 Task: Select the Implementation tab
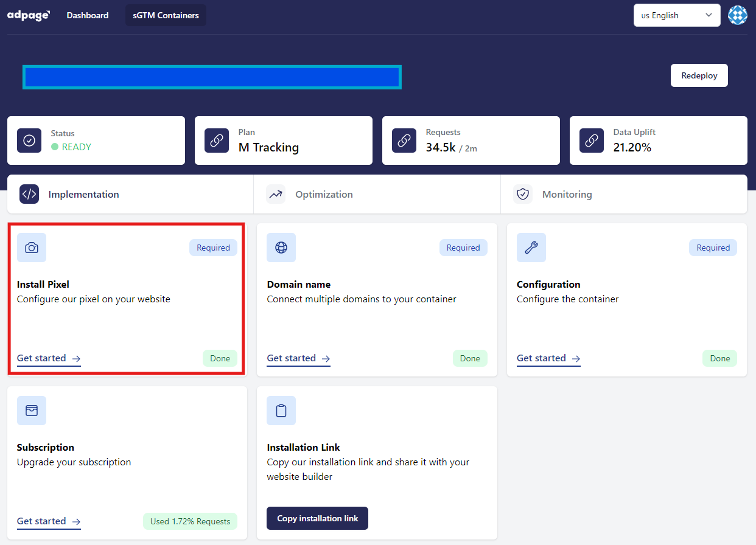tap(83, 195)
